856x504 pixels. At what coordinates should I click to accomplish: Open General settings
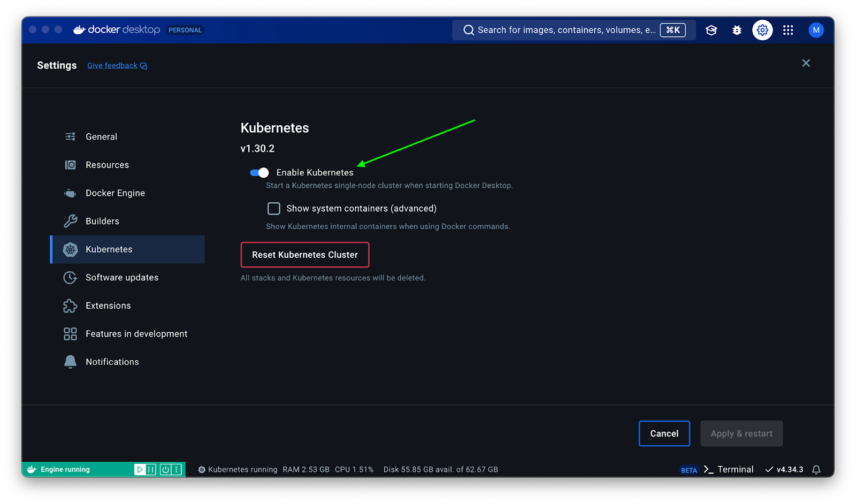127,136
